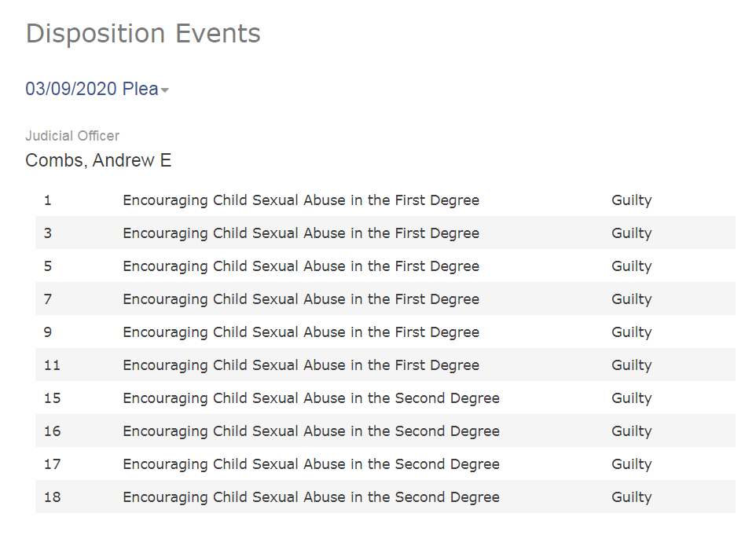Select charge row number 7
The width and height of the screenshot is (756, 546).
pos(385,299)
